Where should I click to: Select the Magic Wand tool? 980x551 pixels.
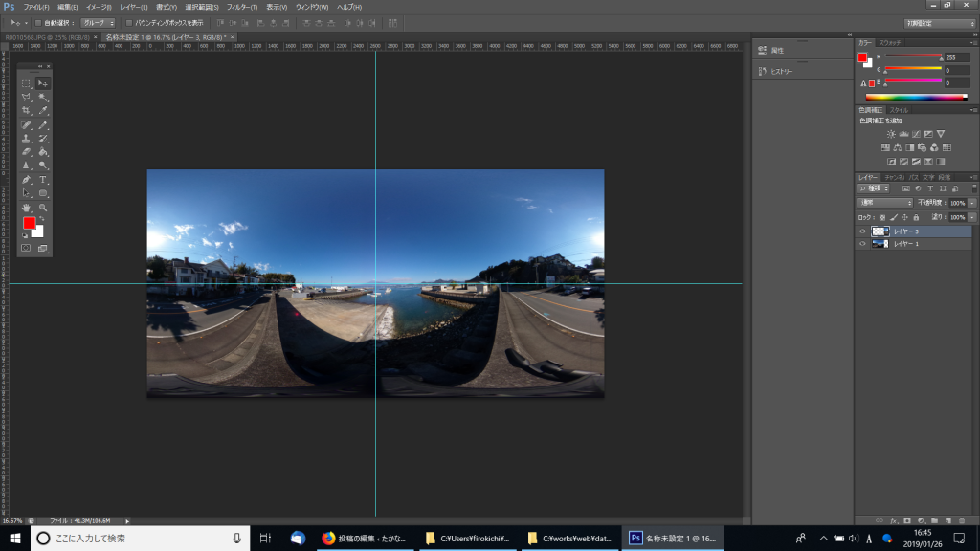[x=43, y=98]
